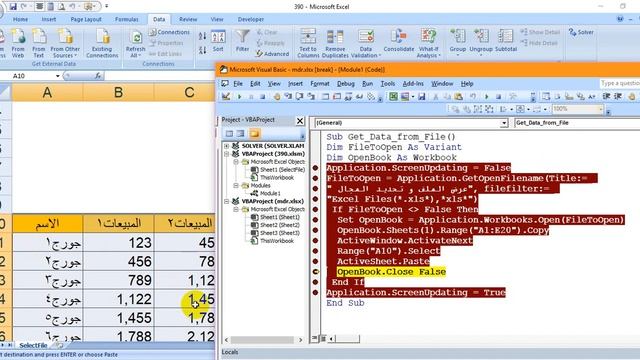Toggle breakpoint on ScreenUpdating = True line
The image size is (640, 360).
[315, 292]
